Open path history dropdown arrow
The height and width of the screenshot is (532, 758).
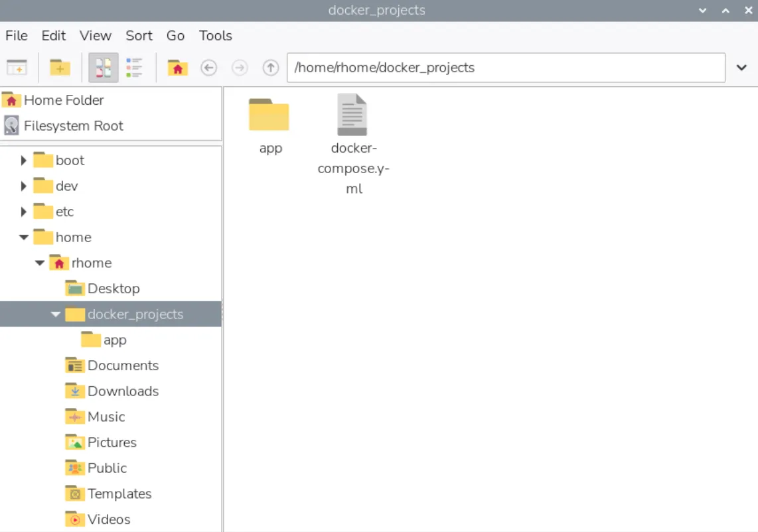point(741,68)
